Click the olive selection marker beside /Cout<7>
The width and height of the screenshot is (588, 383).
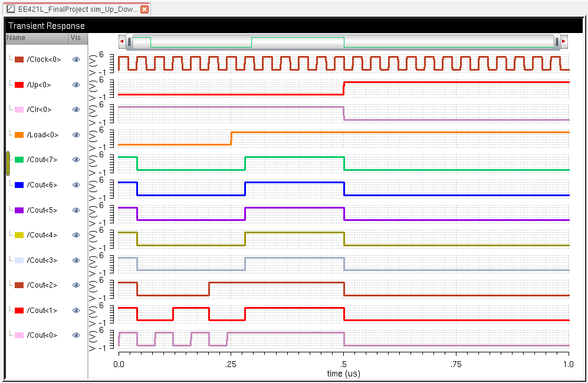(x=8, y=163)
